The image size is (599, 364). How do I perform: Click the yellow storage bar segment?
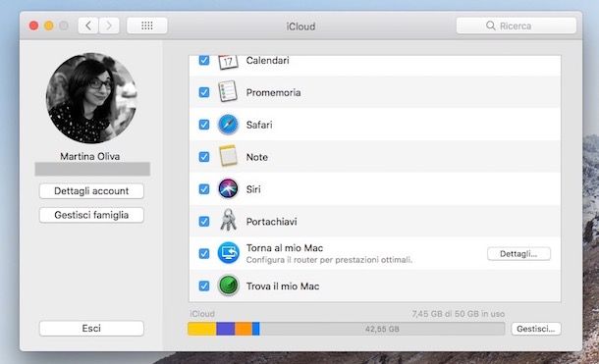coord(202,329)
